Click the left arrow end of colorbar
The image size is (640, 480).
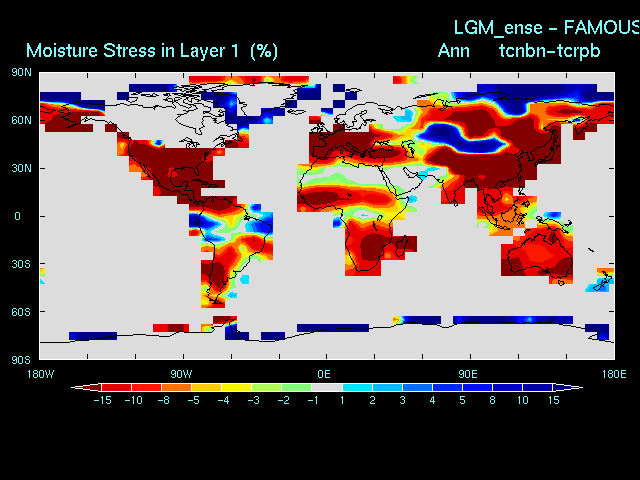(x=78, y=387)
